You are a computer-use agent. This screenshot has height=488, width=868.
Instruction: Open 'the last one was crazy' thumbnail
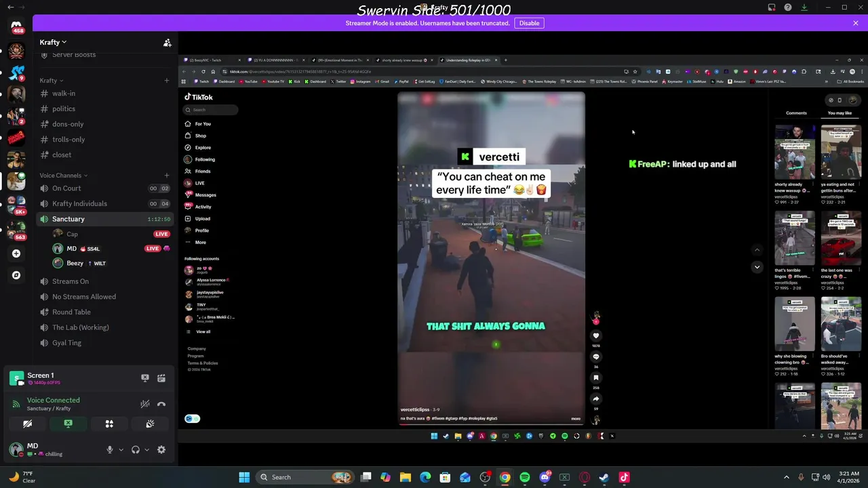pos(841,239)
